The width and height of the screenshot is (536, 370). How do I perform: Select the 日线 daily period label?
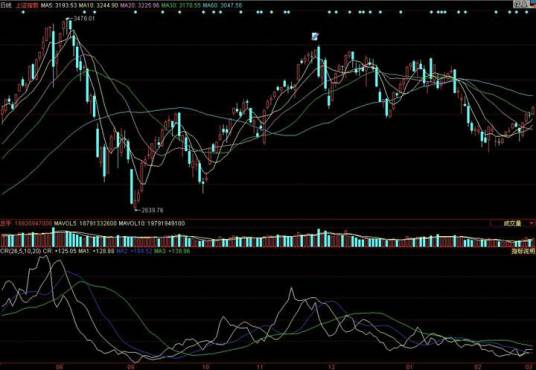5,5
